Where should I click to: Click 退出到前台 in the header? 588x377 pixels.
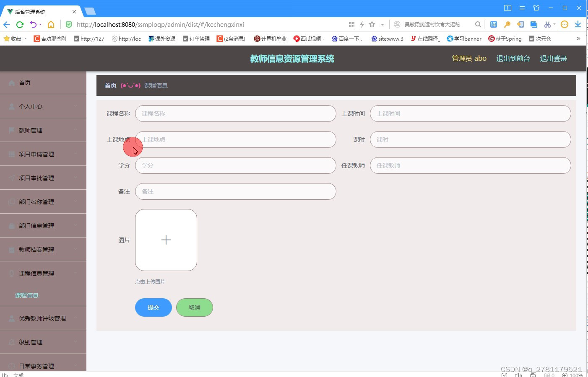pos(513,59)
